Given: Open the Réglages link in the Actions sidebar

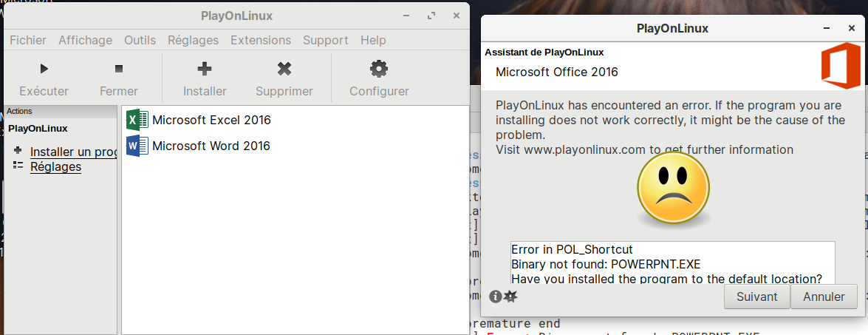Looking at the screenshot, I should [x=55, y=166].
